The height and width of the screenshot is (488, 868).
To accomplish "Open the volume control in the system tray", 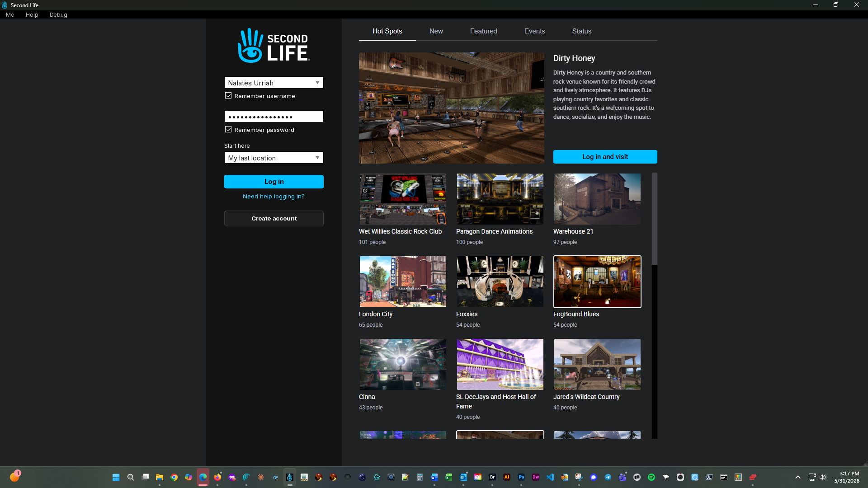I will pos(823,477).
